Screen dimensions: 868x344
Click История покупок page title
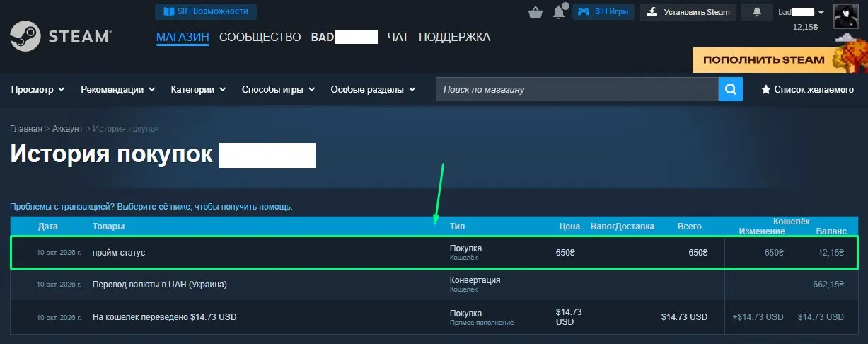click(x=112, y=154)
